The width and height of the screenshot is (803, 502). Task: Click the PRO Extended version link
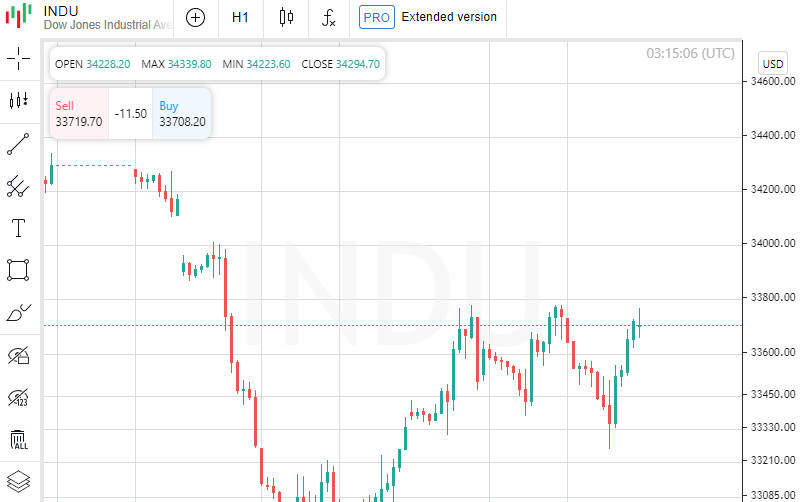(x=429, y=17)
